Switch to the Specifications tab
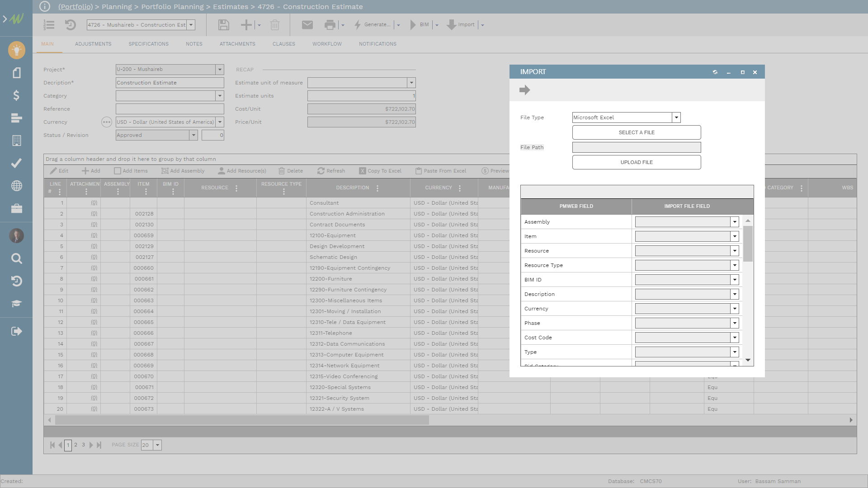868x488 pixels. pos(148,43)
